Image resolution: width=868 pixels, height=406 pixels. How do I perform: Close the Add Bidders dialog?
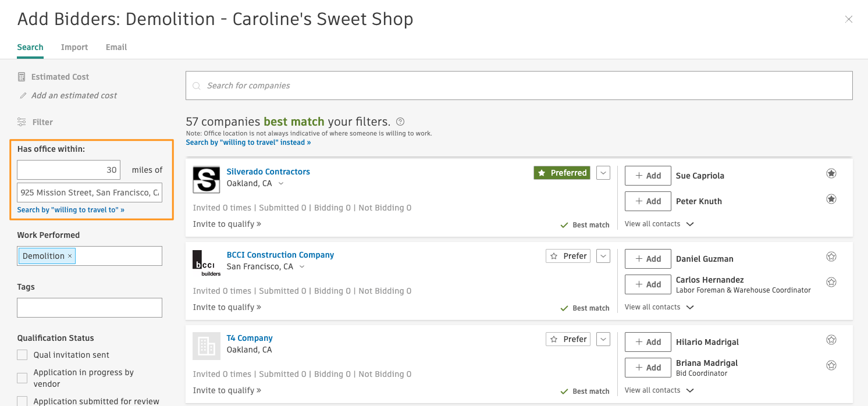point(849,19)
